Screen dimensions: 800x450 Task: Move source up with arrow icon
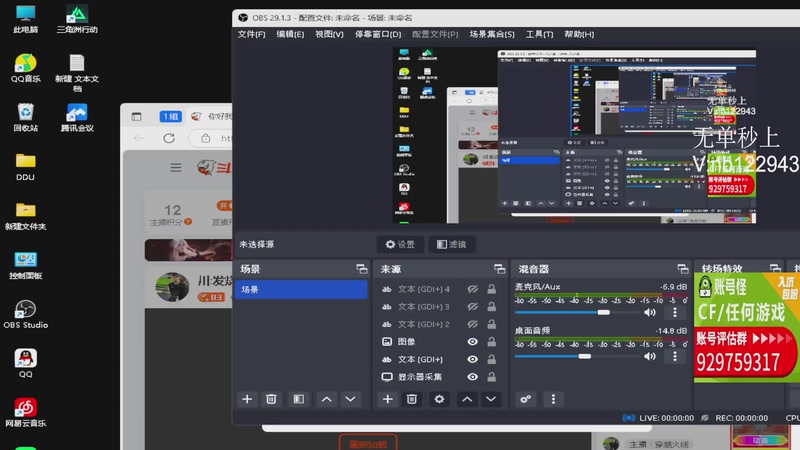(x=467, y=399)
